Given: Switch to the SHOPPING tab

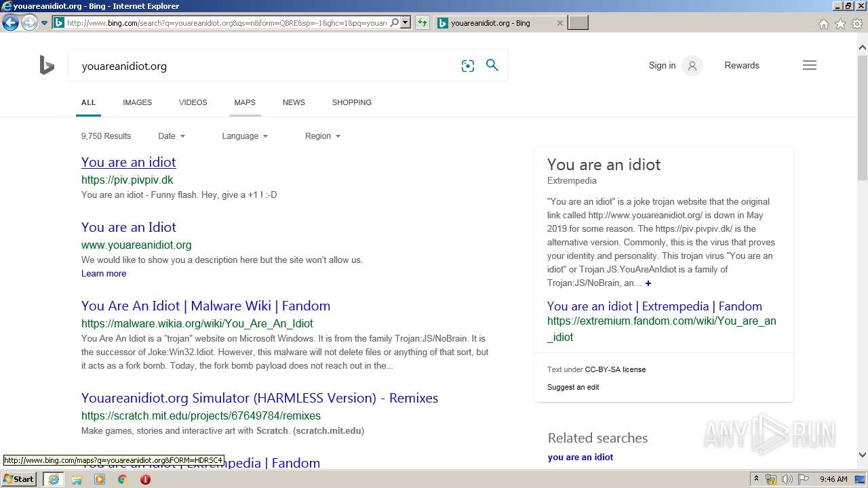Looking at the screenshot, I should 351,102.
